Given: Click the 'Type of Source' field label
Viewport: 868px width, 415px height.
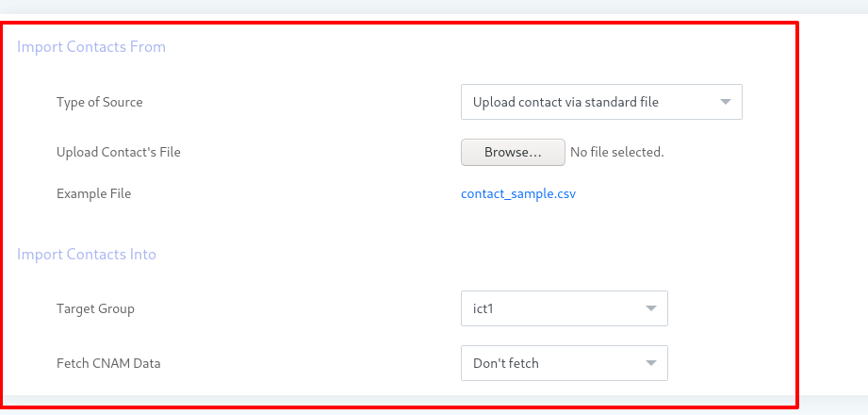Looking at the screenshot, I should 100,102.
